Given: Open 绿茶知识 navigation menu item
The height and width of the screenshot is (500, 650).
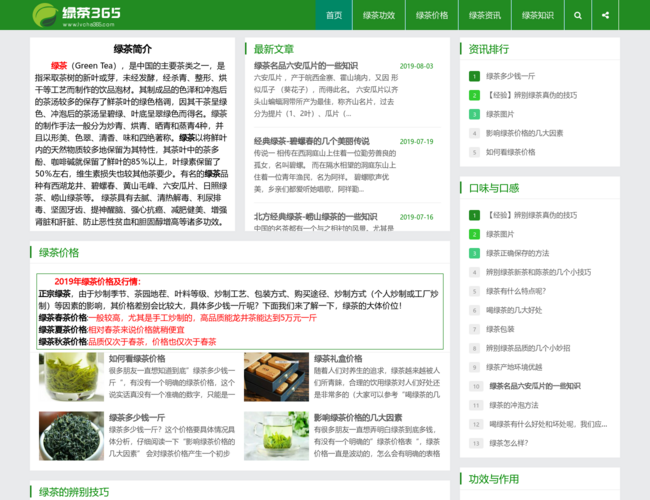Looking at the screenshot, I should click(538, 15).
